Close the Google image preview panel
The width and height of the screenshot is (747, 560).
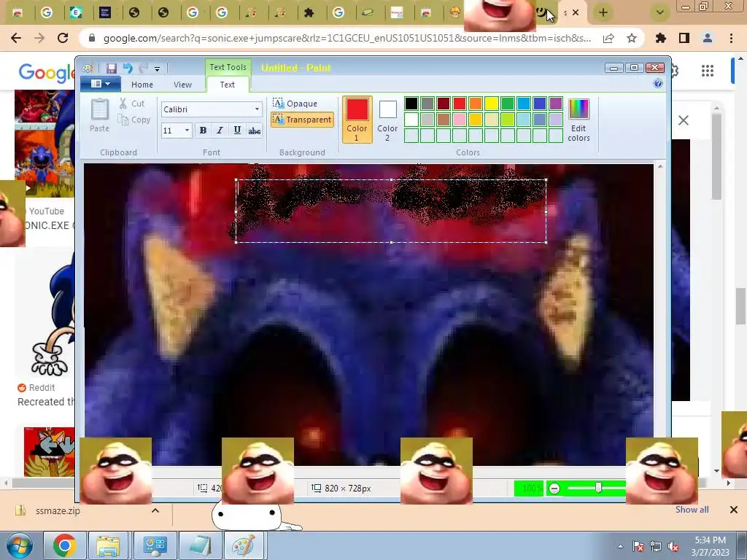[x=683, y=120]
